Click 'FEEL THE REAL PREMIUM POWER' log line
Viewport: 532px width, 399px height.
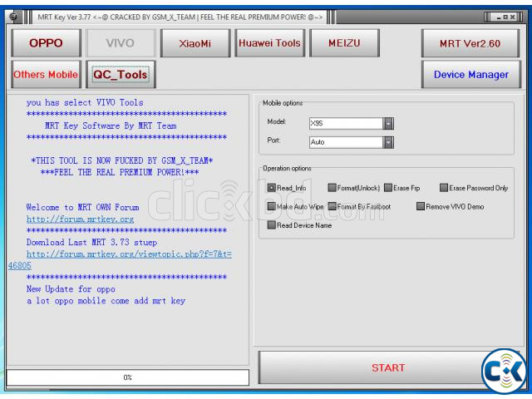click(x=120, y=172)
